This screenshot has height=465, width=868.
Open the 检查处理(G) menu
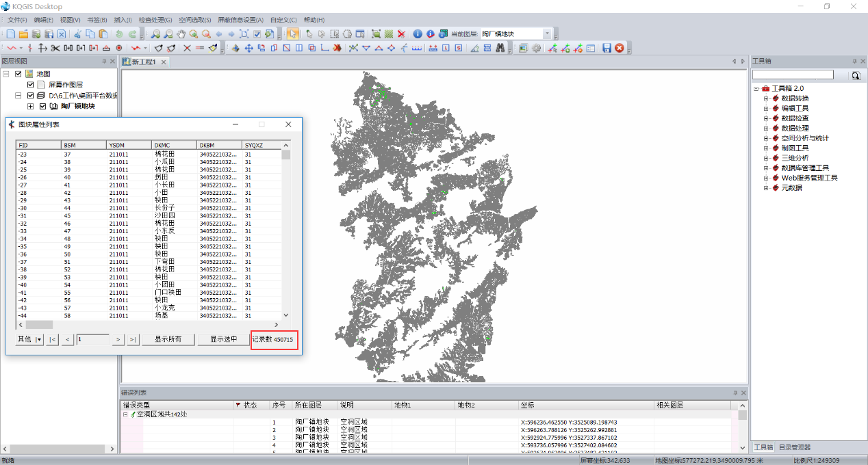tap(155, 20)
